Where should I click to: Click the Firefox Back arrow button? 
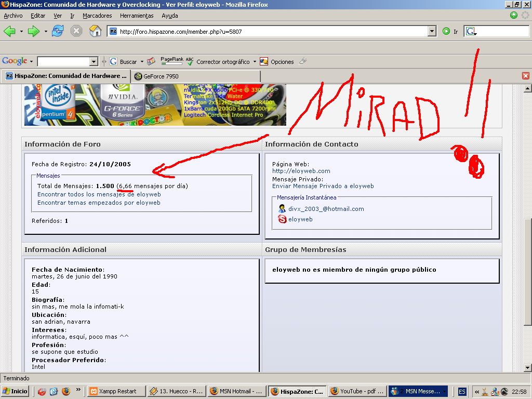tap(9, 31)
